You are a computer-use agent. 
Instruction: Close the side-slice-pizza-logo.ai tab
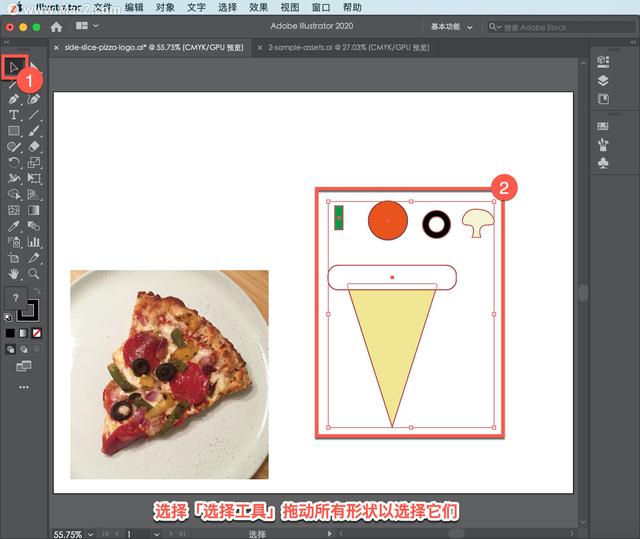click(x=57, y=48)
